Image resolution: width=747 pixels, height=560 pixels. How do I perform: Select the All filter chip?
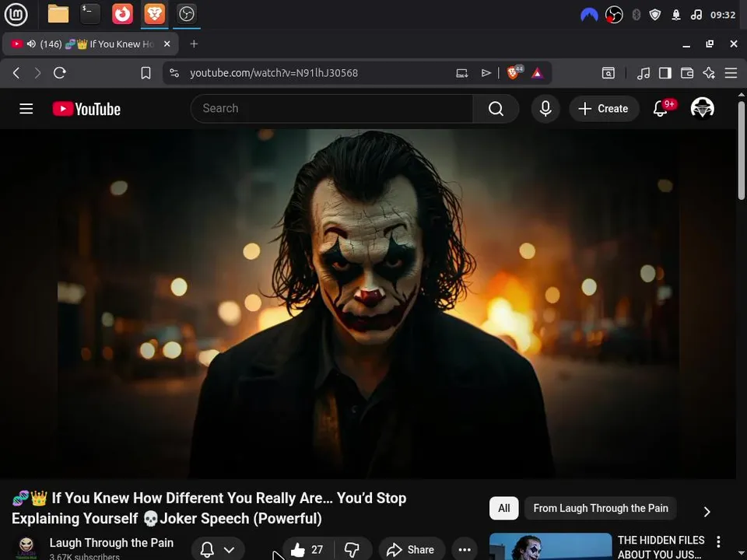[504, 508]
